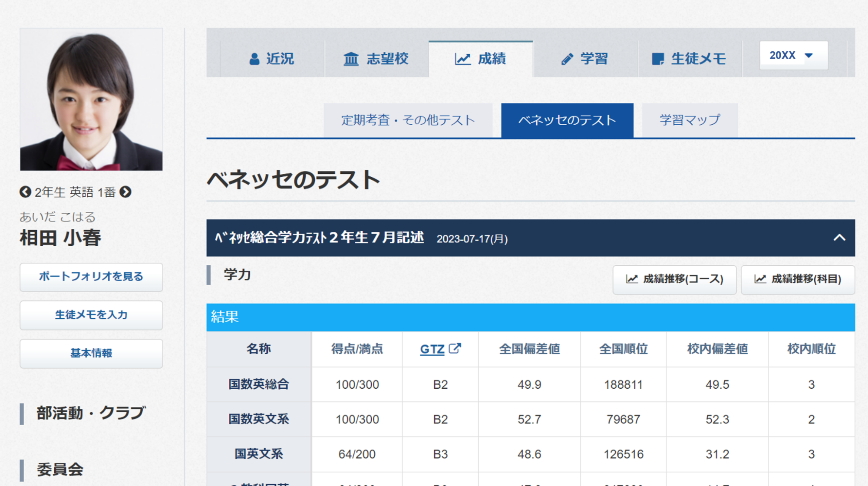Click the student profile photo
Screen dimensions: 868x486
click(x=91, y=99)
